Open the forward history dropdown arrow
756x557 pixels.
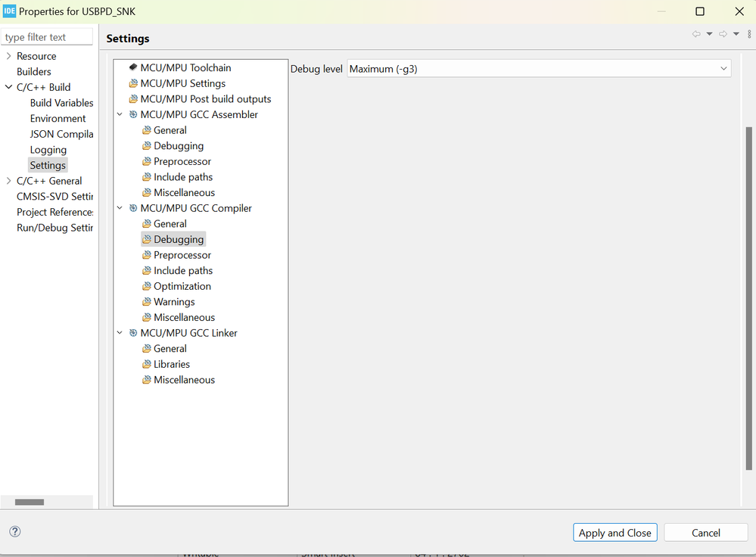click(x=736, y=34)
